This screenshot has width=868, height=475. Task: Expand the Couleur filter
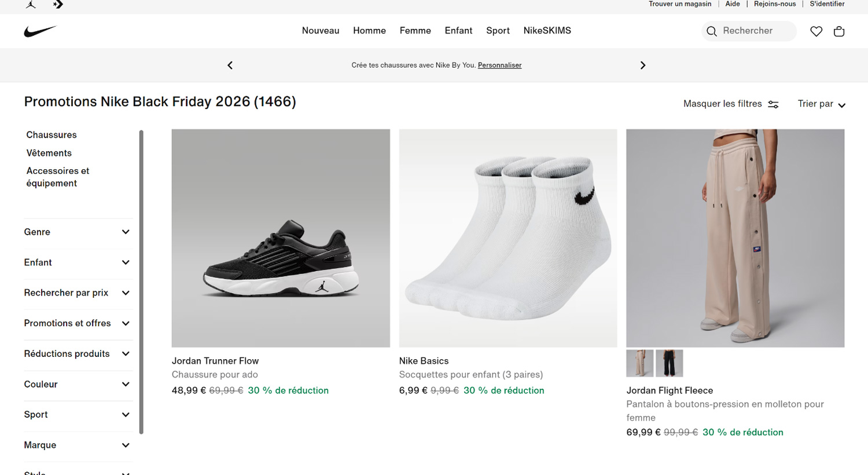[77, 384]
